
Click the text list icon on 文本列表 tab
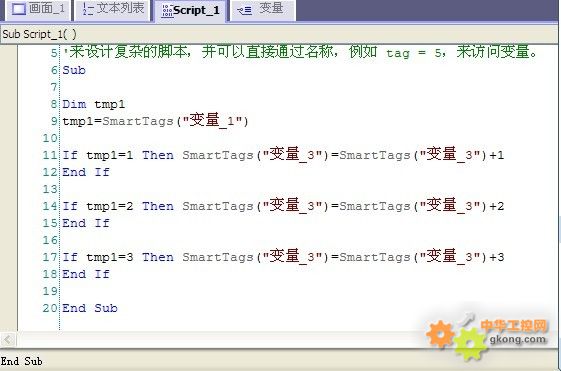pyautogui.click(x=88, y=9)
